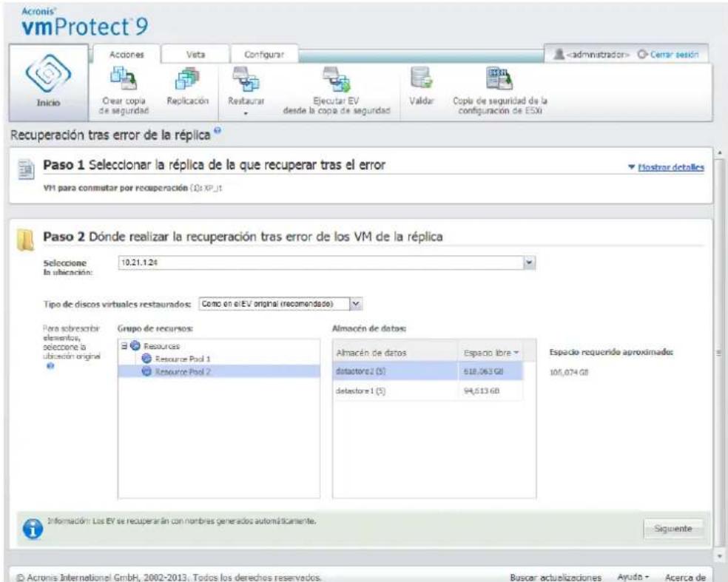The width and height of the screenshot is (728, 582).
Task: Click the Siguiente button
Action: pos(673,529)
